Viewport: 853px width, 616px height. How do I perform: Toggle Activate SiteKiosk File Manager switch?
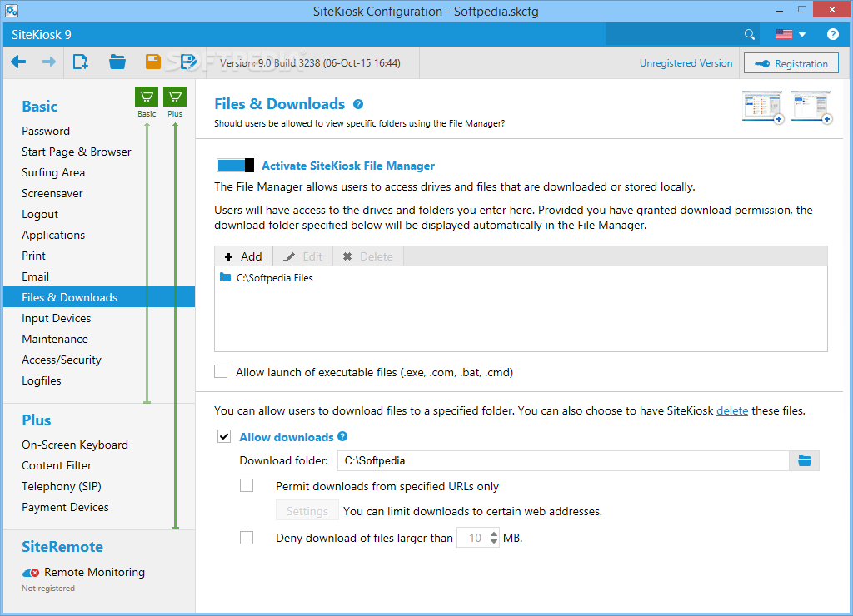[235, 166]
